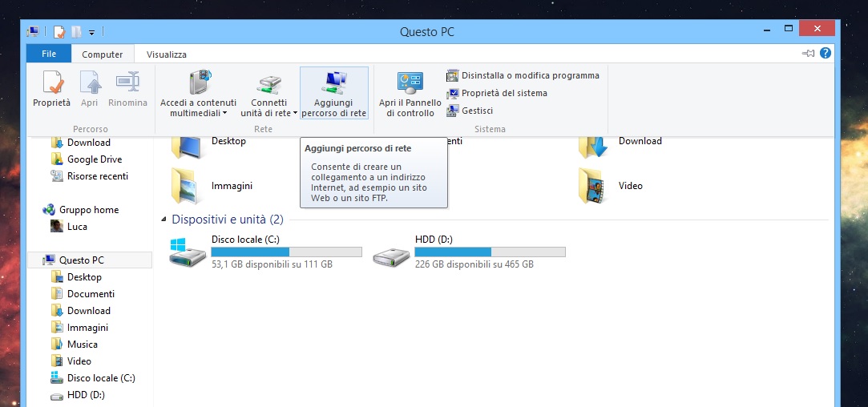Open Customize Quick Access Toolbar arrow
This screenshot has height=407, width=868.
[x=92, y=32]
